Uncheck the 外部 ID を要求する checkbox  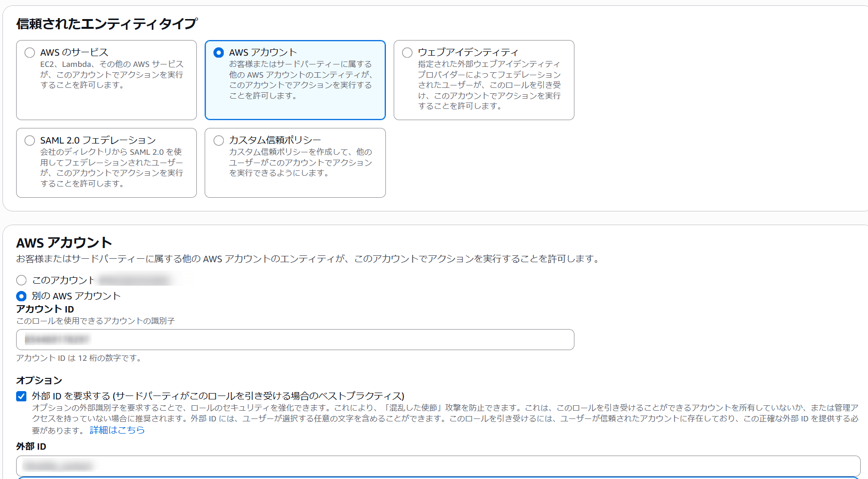(21, 396)
